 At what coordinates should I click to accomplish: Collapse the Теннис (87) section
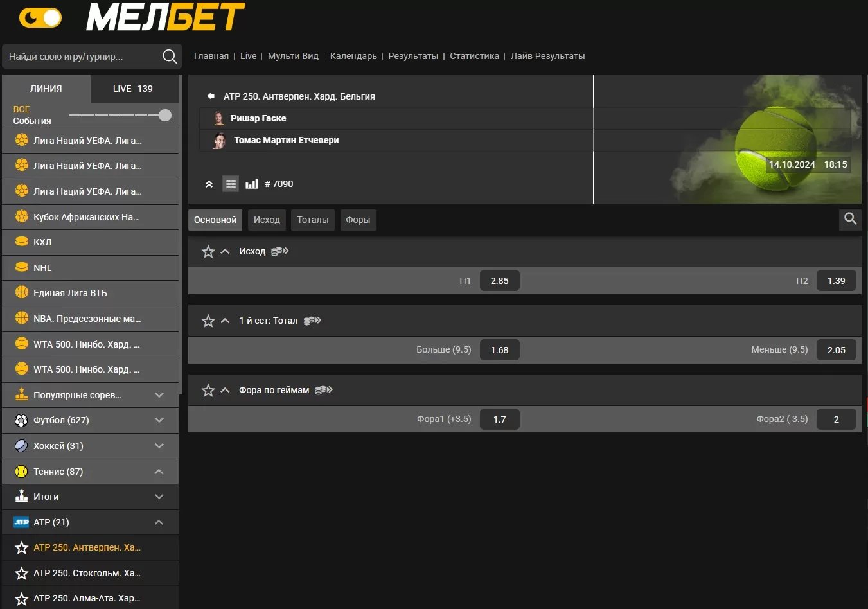[x=159, y=472]
